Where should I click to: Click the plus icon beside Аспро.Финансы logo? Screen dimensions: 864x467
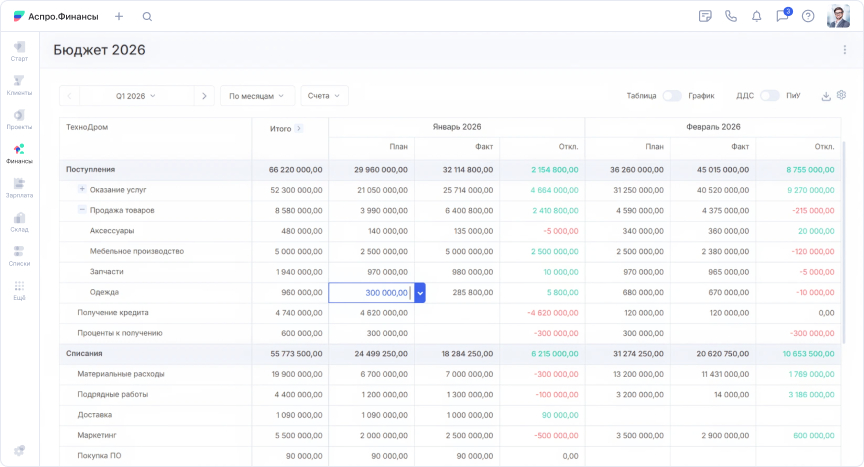[119, 16]
